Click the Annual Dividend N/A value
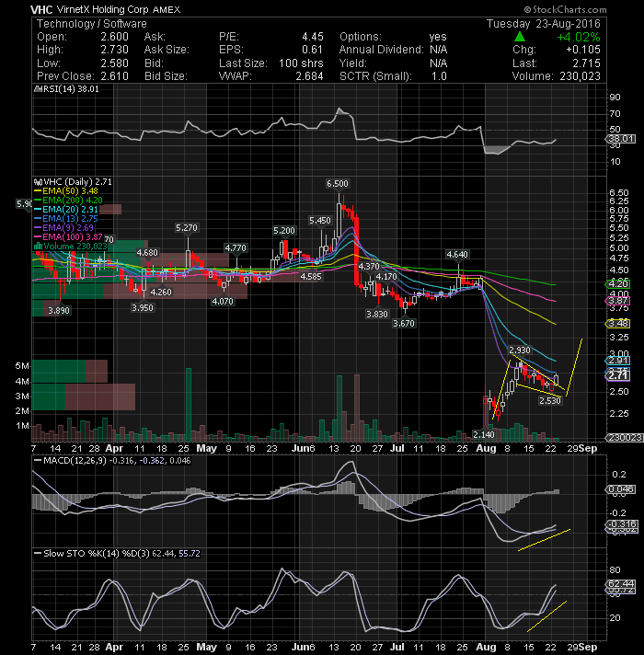The image size is (644, 655). coord(439,50)
